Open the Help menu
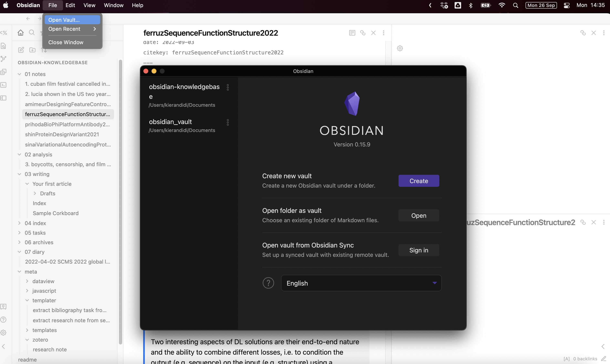610x364 pixels. 137,5
